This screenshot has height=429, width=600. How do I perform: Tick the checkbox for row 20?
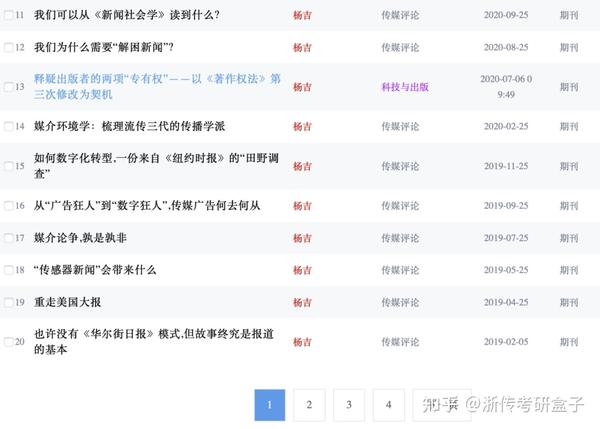pyautogui.click(x=8, y=342)
